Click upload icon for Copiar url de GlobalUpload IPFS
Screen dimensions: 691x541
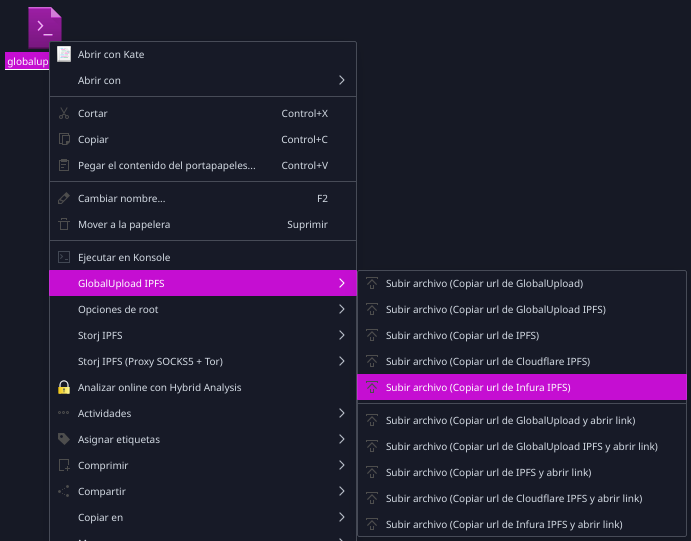tap(372, 309)
